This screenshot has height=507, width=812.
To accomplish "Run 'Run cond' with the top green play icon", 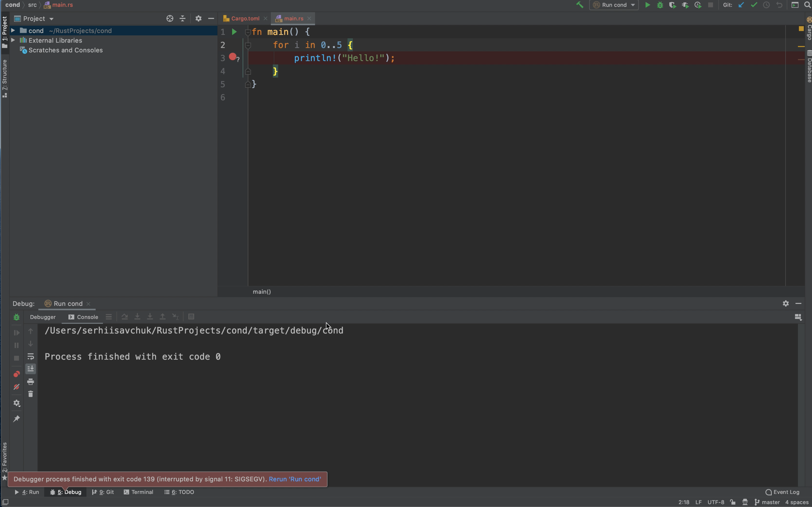I will click(647, 5).
